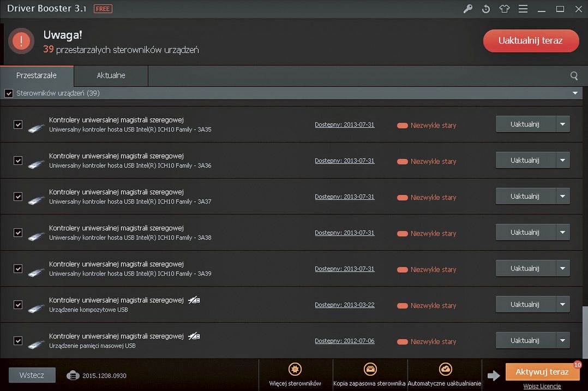
Task: Click the driver list vertical scrollbar thumb
Action: [585, 333]
